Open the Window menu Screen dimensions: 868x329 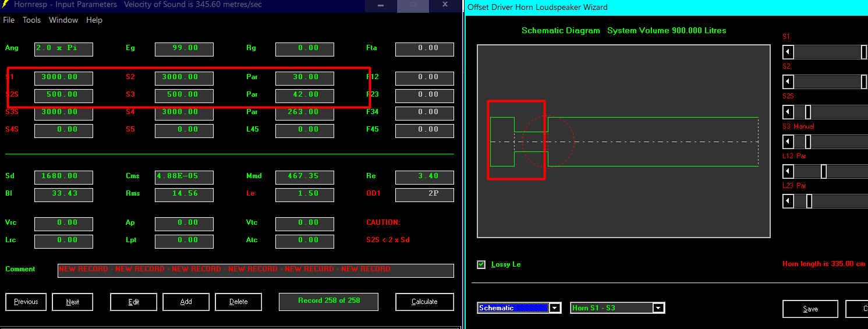(63, 20)
